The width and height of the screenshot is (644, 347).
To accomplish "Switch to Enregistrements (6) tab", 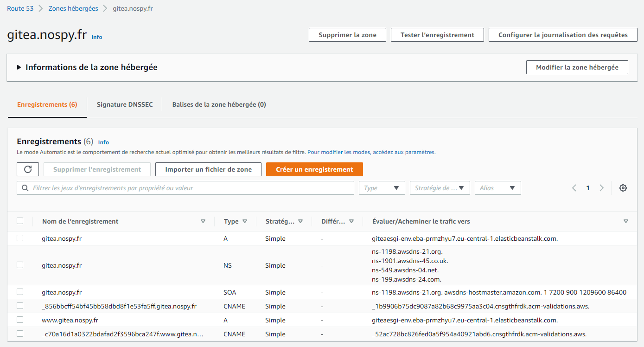I will tap(47, 104).
